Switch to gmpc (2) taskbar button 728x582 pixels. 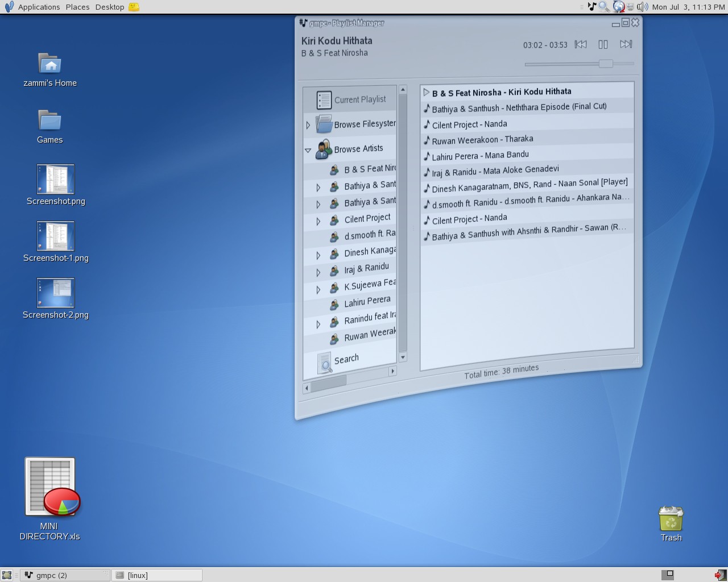(x=65, y=575)
